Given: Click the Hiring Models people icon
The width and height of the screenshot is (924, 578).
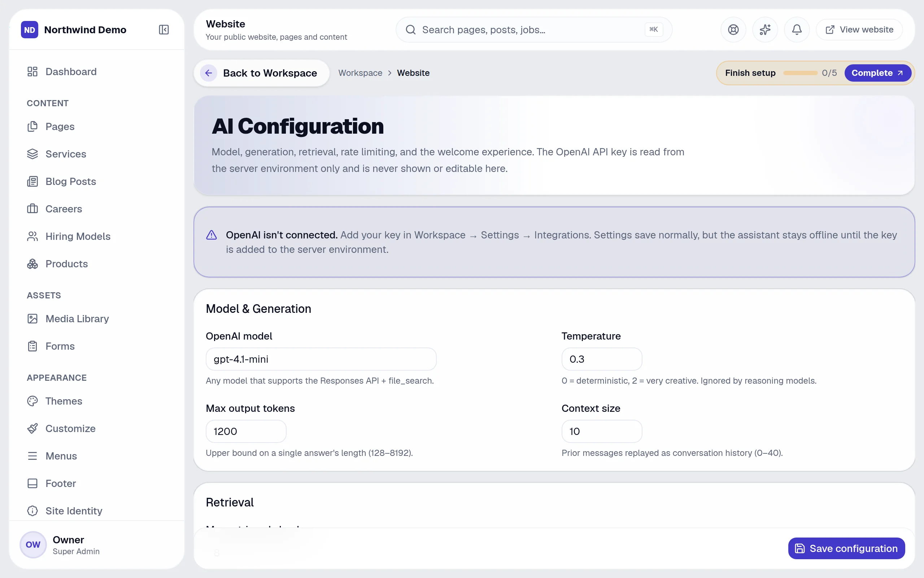Looking at the screenshot, I should 32,236.
